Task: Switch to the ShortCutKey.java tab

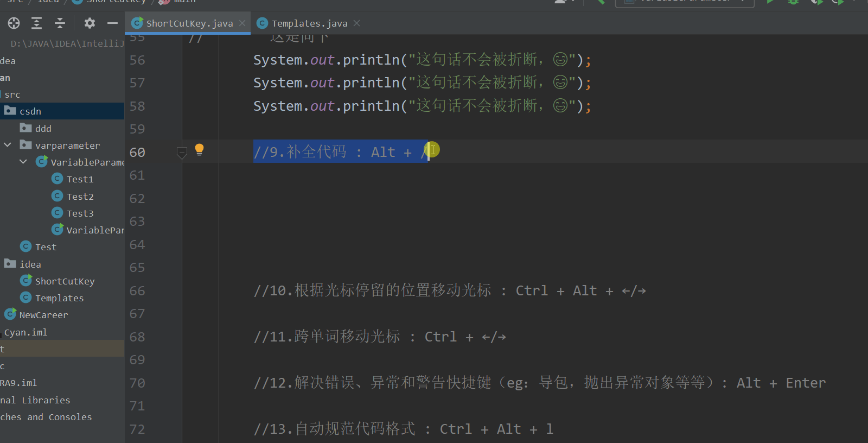Action: tap(188, 23)
